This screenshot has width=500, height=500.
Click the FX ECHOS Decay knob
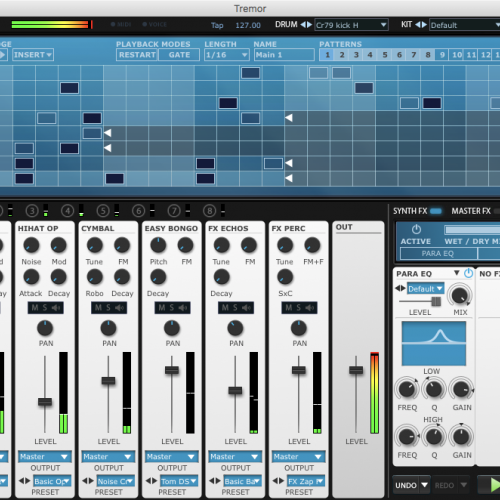221,277
